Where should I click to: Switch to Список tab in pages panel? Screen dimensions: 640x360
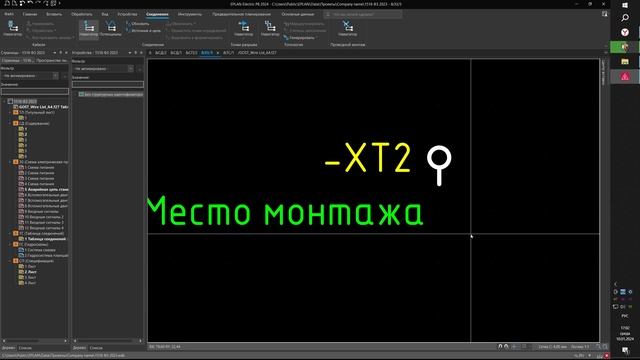25,348
